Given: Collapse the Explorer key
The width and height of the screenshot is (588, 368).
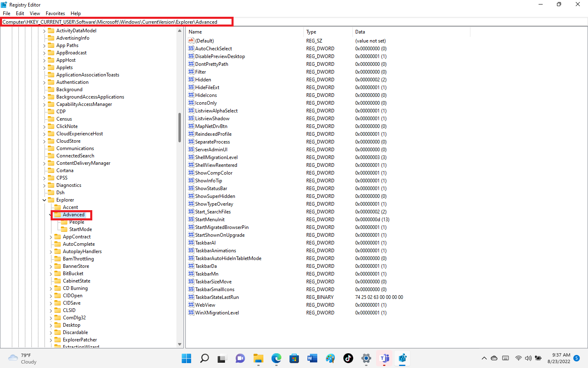Looking at the screenshot, I should pyautogui.click(x=45, y=200).
